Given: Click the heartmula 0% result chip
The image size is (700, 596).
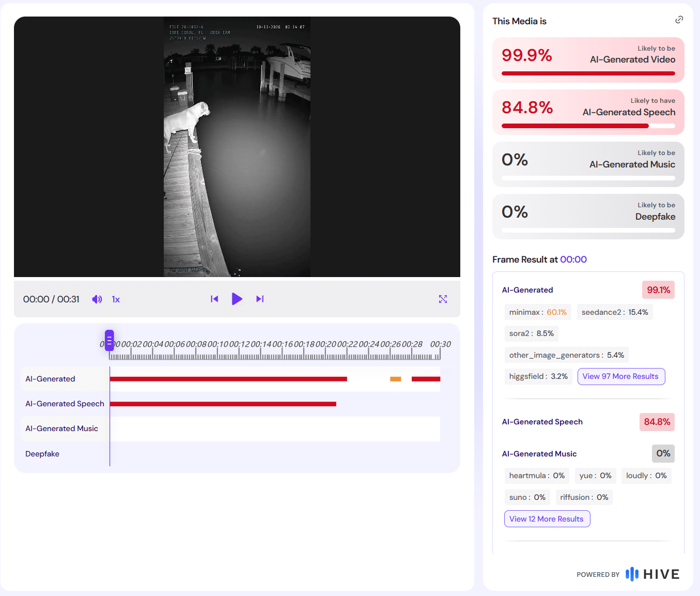Looking at the screenshot, I should pyautogui.click(x=537, y=476).
